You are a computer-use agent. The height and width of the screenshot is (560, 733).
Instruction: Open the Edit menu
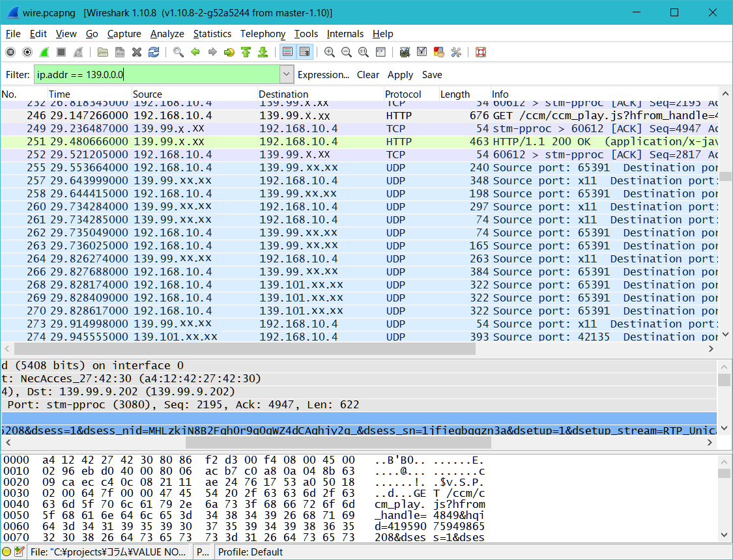click(38, 34)
